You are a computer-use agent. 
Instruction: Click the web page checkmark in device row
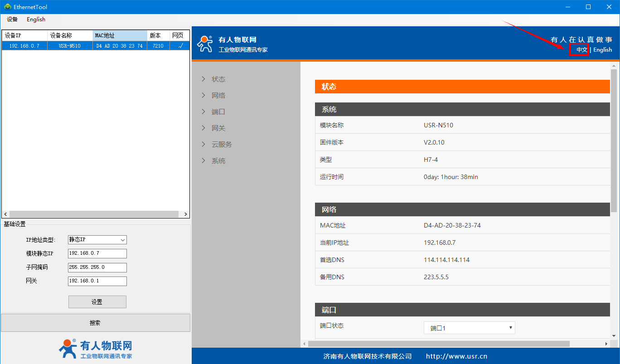click(180, 46)
